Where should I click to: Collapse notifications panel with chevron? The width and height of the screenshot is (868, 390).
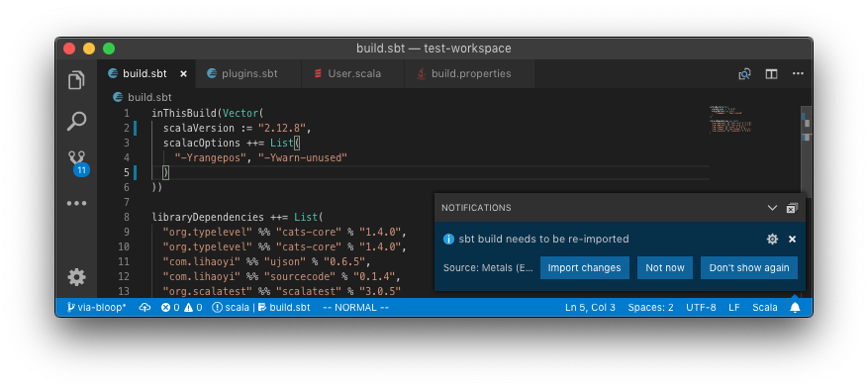772,208
